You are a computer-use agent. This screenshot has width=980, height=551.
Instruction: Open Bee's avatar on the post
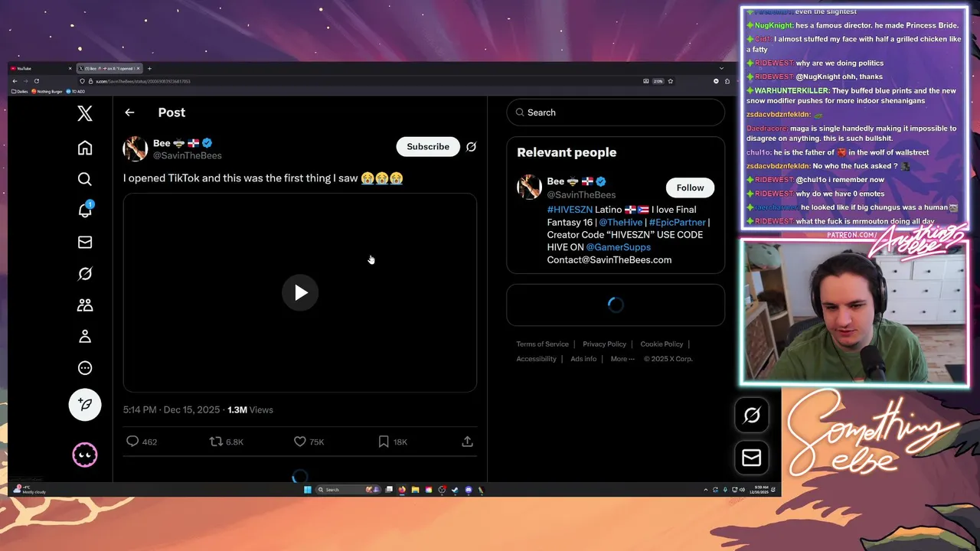[x=135, y=148]
